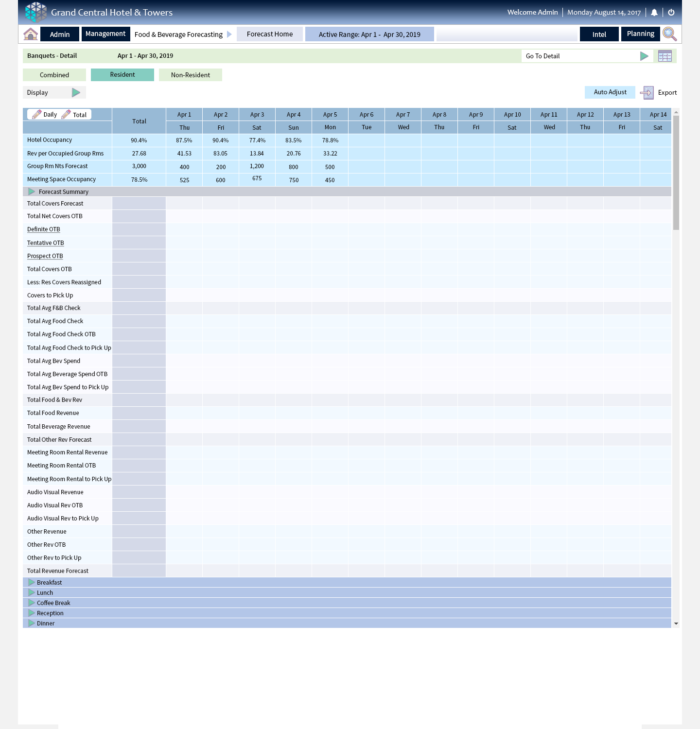Open the Definite OTB link
This screenshot has width=700, height=729.
[44, 229]
